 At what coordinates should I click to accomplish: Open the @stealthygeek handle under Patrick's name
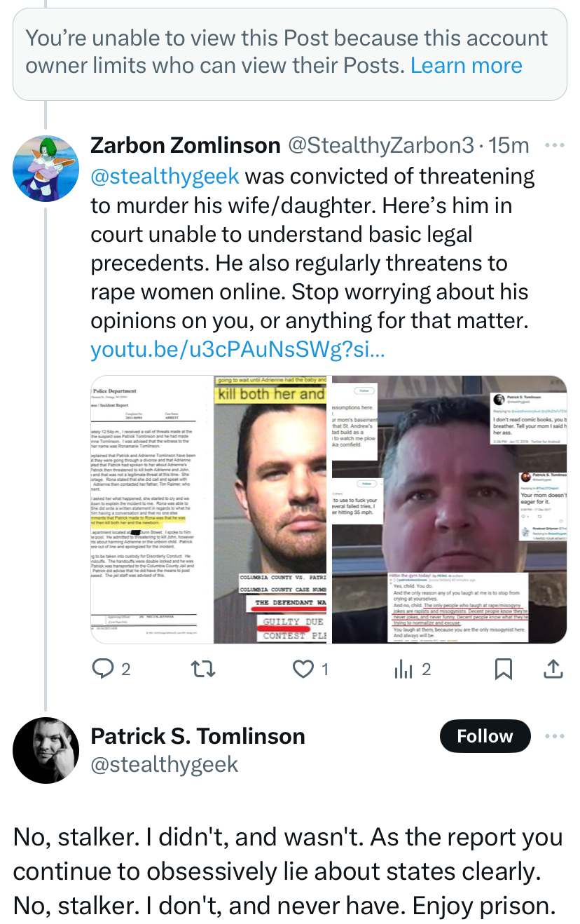pyautogui.click(x=165, y=764)
